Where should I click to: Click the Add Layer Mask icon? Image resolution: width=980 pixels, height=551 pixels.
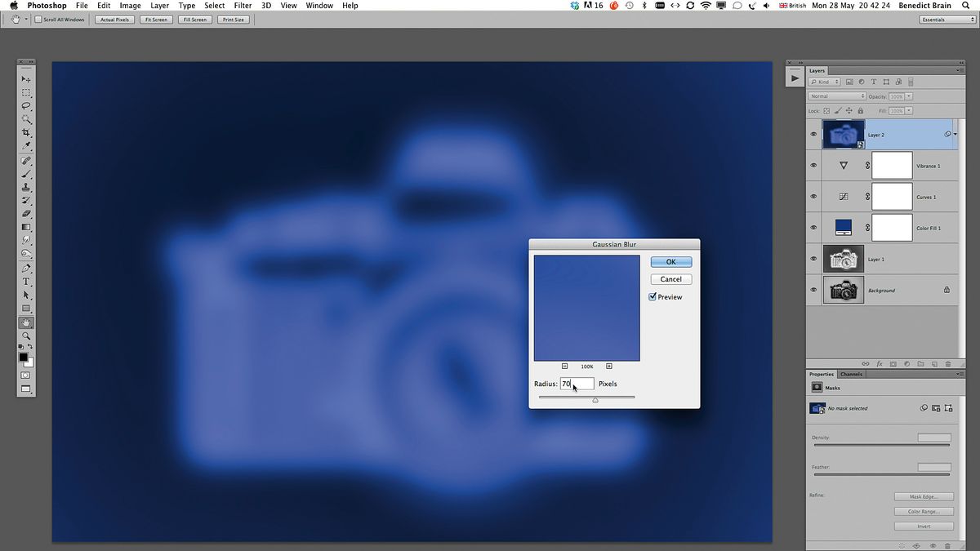893,364
